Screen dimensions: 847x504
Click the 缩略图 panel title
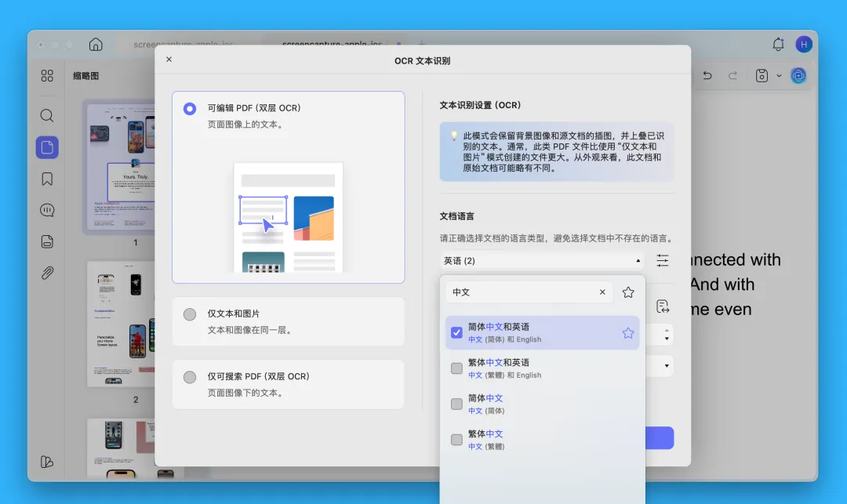click(86, 76)
